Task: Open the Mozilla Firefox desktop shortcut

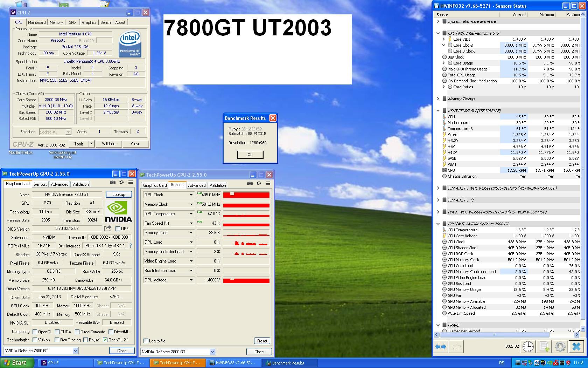Action: (21, 152)
